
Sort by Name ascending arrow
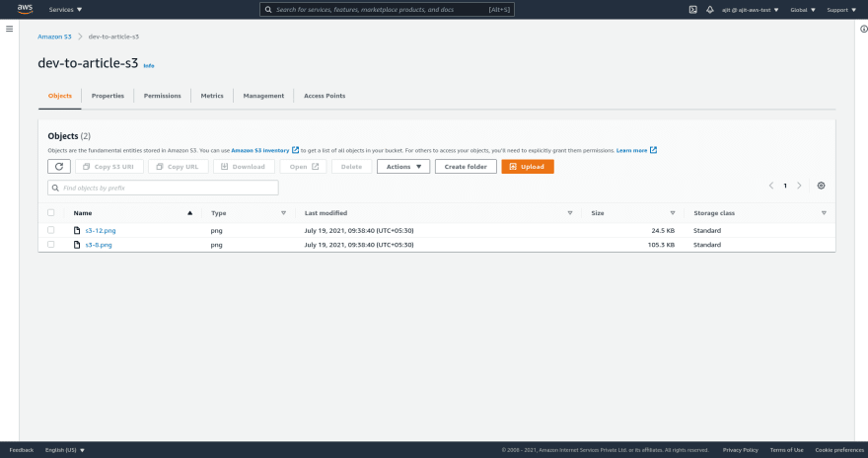pos(189,213)
